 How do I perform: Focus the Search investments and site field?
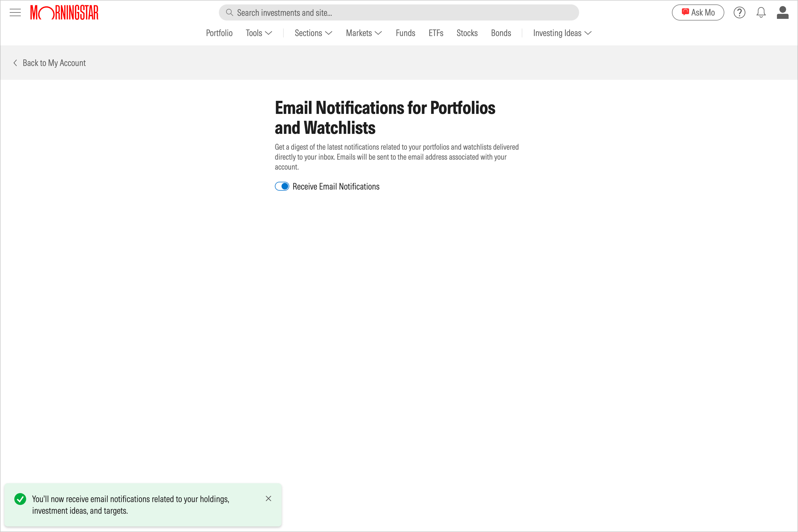(399, 12)
